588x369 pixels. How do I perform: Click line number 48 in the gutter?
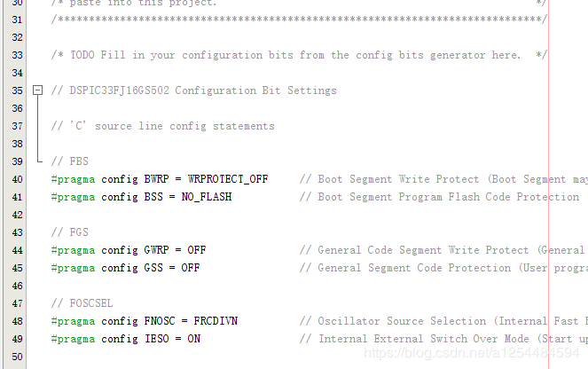(x=18, y=321)
